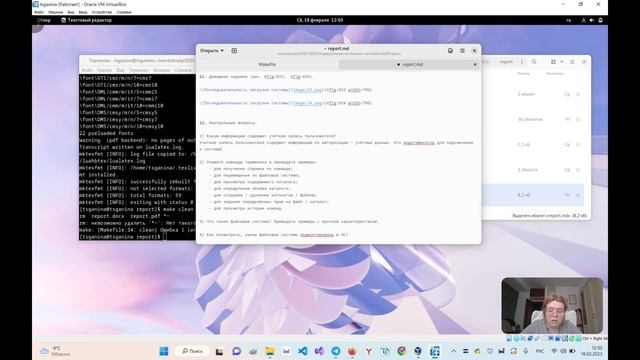This screenshot has height=360, width=640.
Task: Open the 'Открыть' dropdown in text editor
Action: (211, 51)
